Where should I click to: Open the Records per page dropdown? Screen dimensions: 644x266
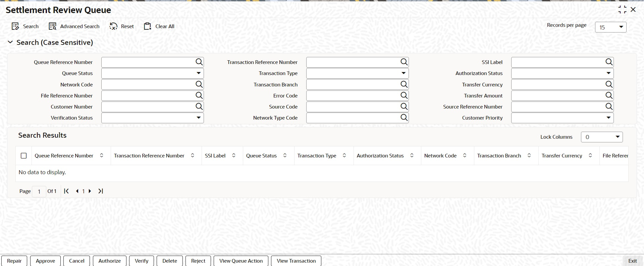click(611, 27)
